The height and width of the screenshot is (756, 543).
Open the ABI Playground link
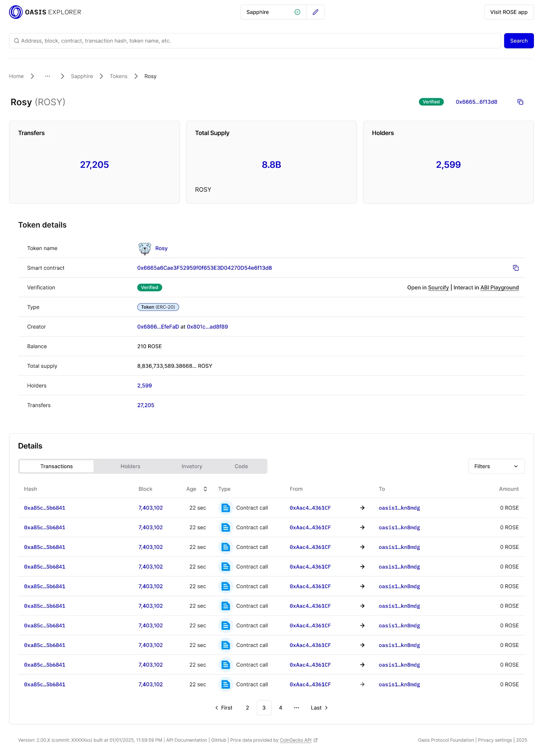point(499,288)
